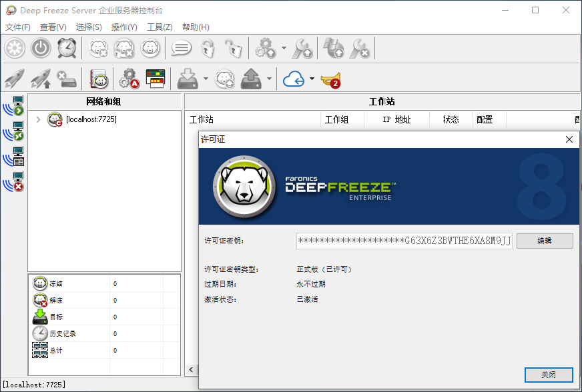Select the 历史记录 row in status list
Screen dimensions: 582x392
(104, 334)
